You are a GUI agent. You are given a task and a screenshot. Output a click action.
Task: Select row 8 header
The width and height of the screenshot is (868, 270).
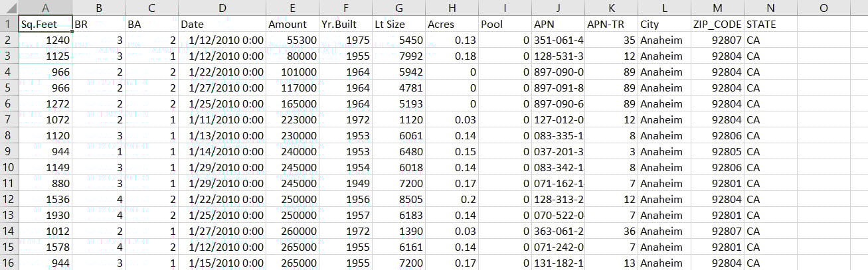[9, 136]
